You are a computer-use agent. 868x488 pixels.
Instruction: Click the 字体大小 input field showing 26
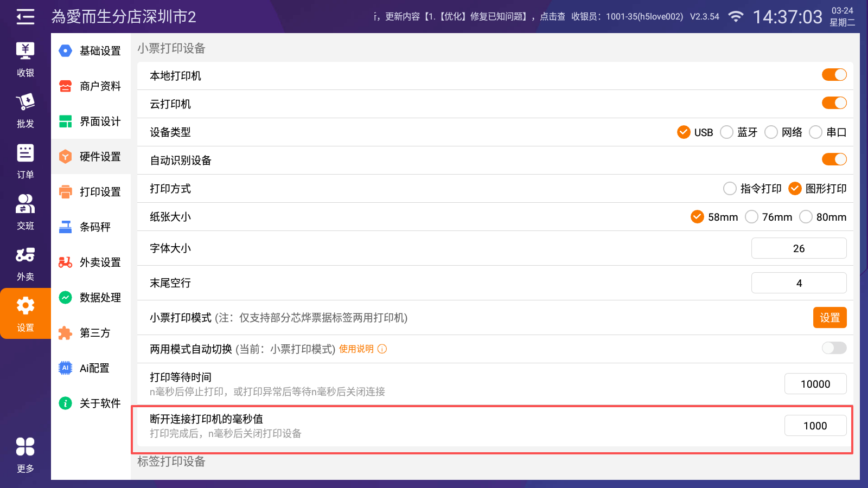[x=799, y=248]
